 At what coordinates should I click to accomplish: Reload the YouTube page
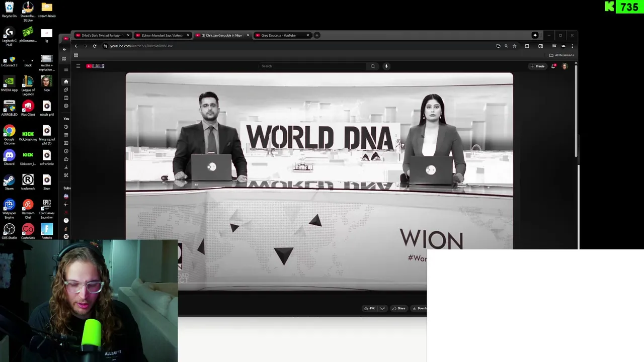coord(94,46)
